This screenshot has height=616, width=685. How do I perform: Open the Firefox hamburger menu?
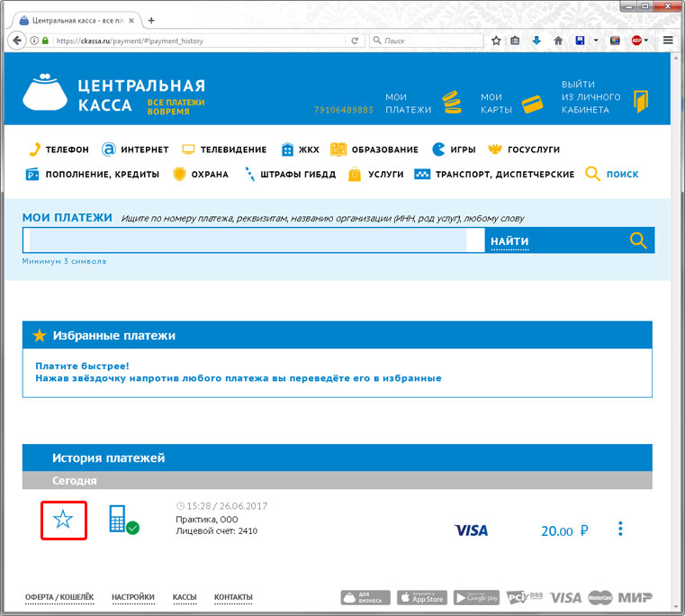(668, 41)
